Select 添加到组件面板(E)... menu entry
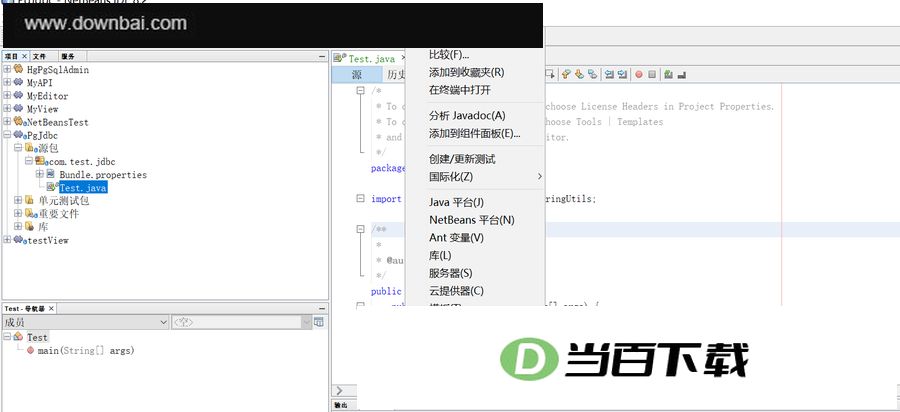The width and height of the screenshot is (900, 412). pos(475,134)
